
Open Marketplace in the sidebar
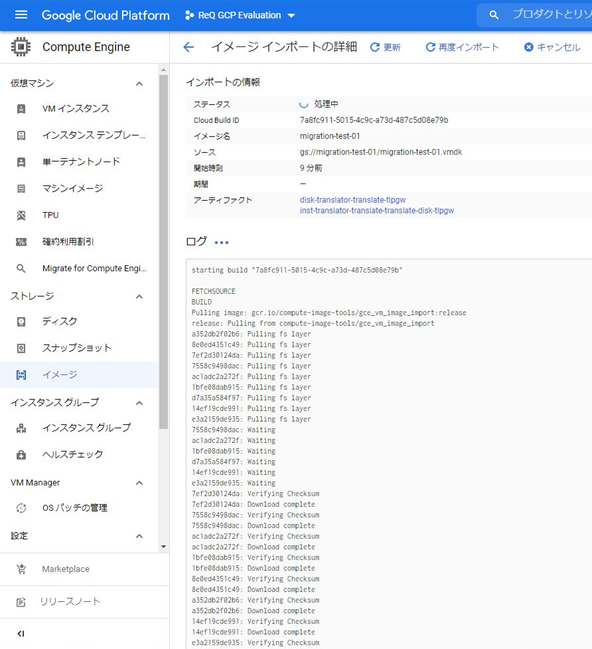65,569
